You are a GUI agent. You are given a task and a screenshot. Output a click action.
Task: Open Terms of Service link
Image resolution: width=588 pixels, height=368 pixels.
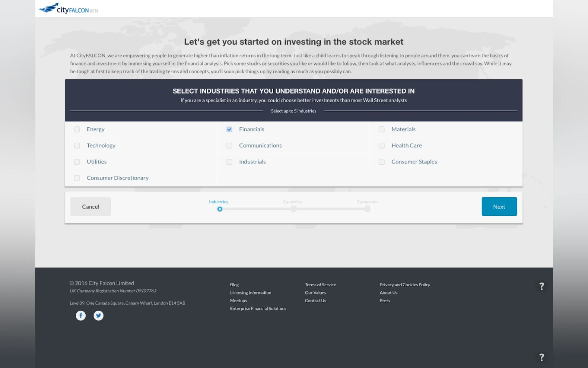(x=320, y=285)
